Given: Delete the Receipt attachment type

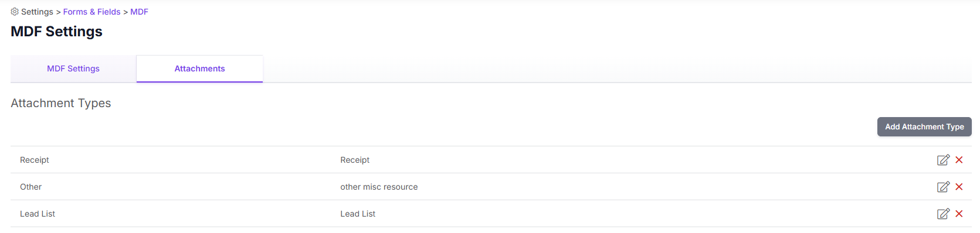Looking at the screenshot, I should pos(959,160).
